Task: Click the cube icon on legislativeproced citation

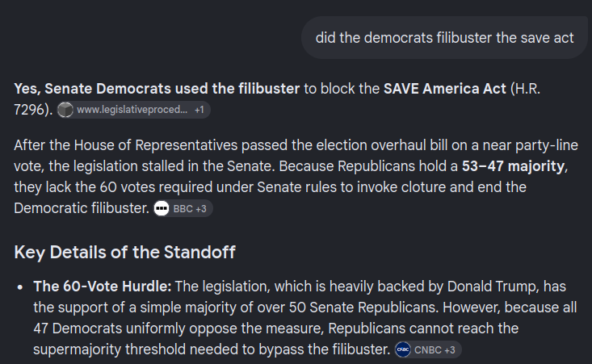Action: tap(65, 110)
